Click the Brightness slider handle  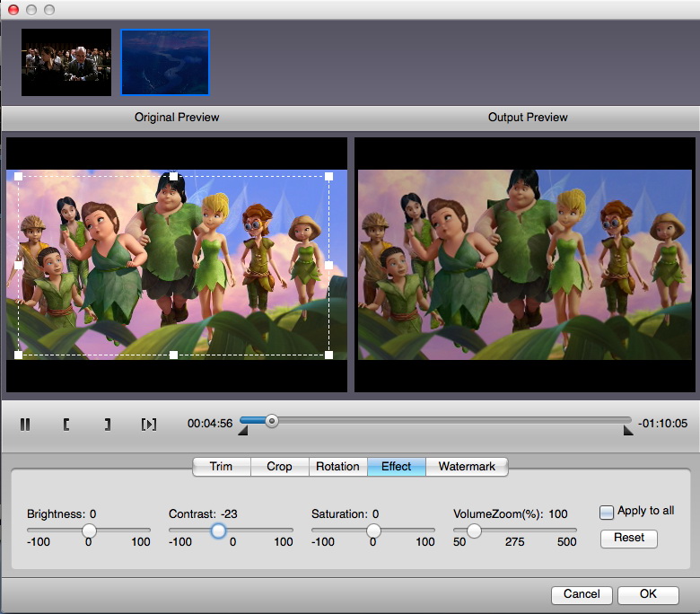[x=89, y=531]
